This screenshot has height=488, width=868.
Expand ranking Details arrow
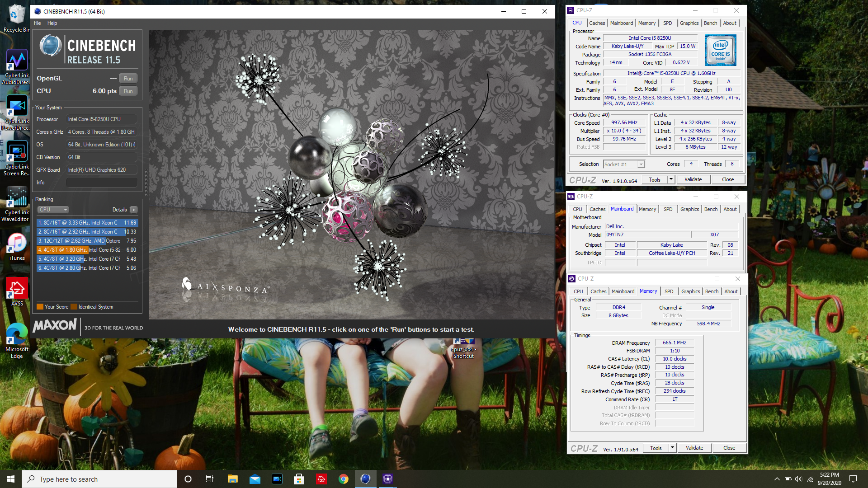(x=134, y=210)
